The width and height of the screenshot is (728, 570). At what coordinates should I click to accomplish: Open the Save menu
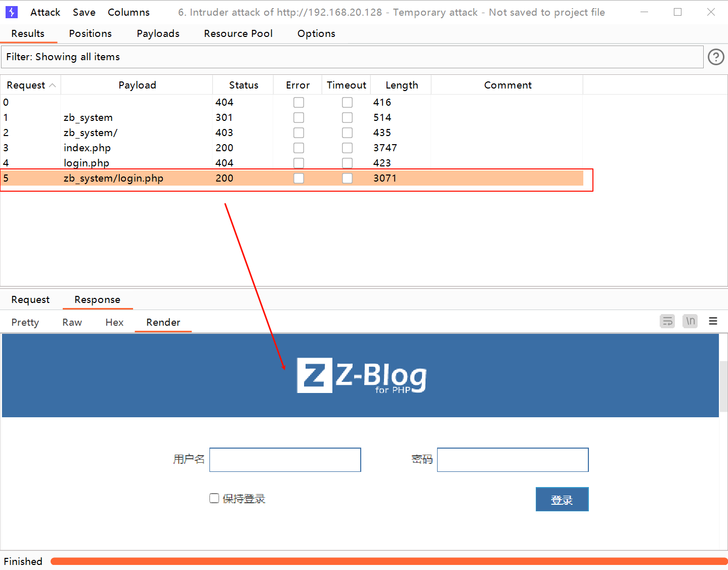[84, 12]
